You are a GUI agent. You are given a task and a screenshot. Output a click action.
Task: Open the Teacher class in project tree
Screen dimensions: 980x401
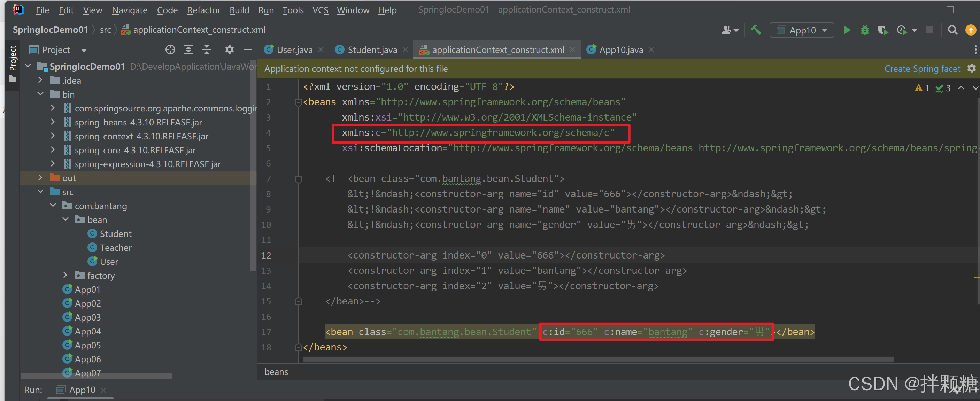coord(115,248)
